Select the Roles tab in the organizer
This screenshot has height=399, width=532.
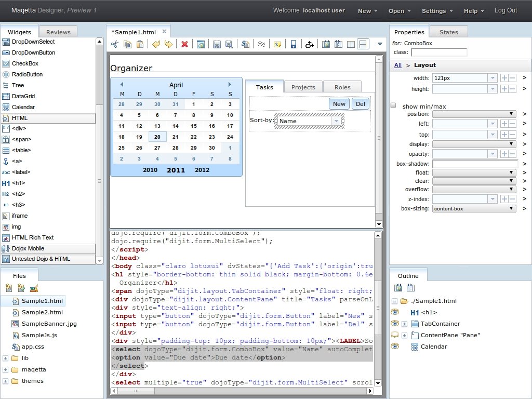point(342,87)
